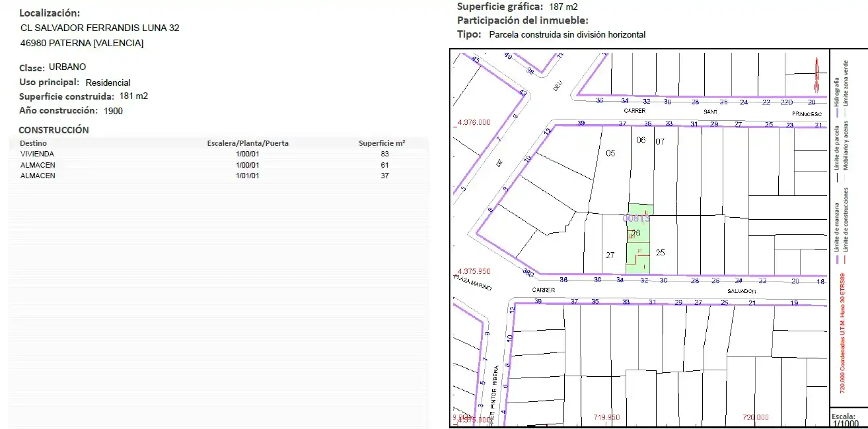Select the VIVIENDA row
The width and height of the screenshot is (868, 429).
(x=218, y=154)
